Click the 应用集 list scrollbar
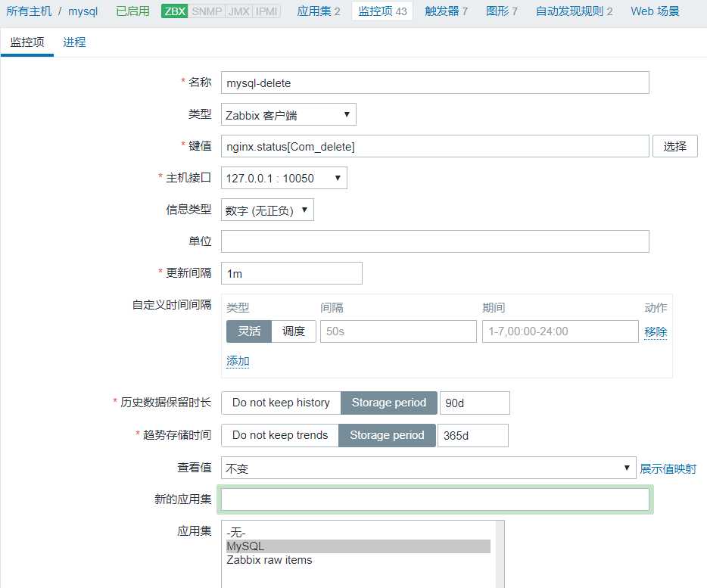Screen dimensions: 707x588 [500, 554]
